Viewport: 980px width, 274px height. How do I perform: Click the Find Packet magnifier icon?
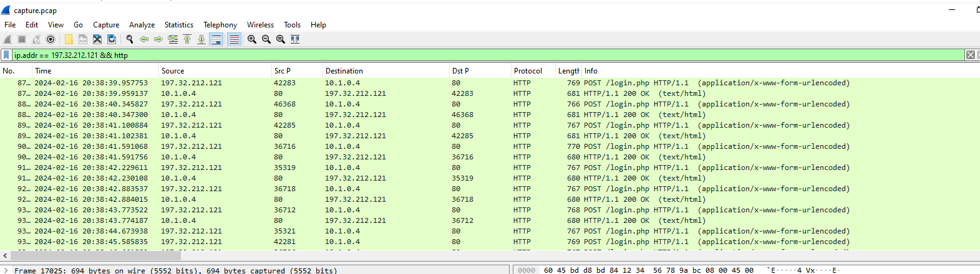pos(130,39)
